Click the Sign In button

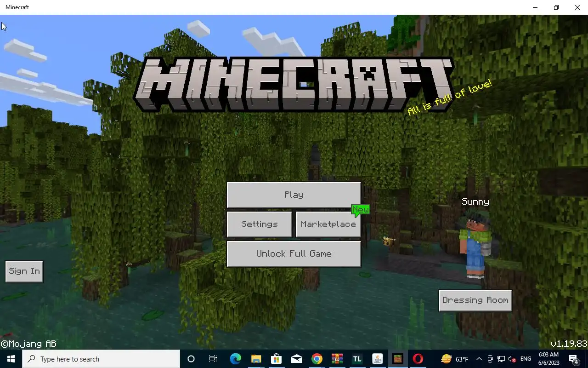(24, 271)
